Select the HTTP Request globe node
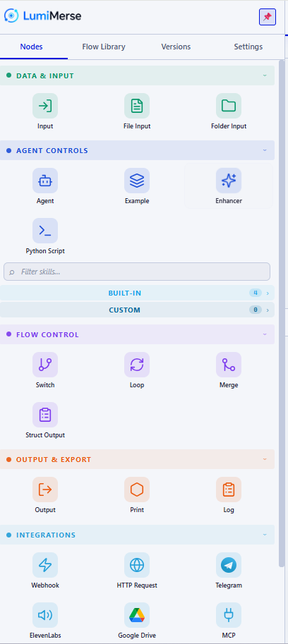 click(x=137, y=565)
